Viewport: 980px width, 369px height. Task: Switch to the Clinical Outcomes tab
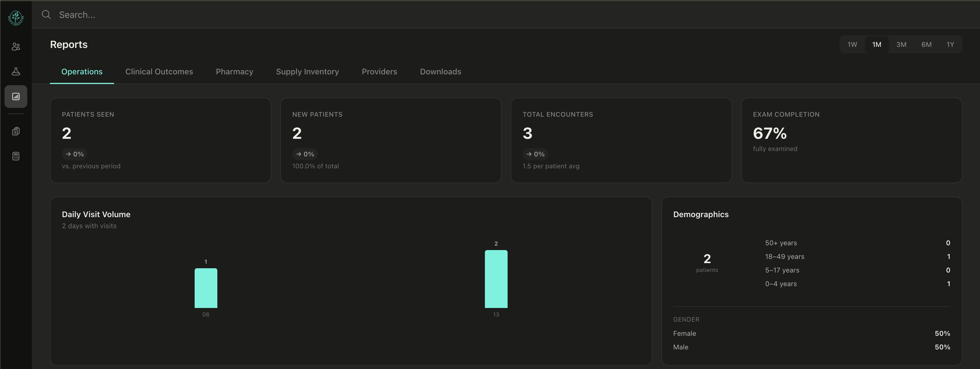(159, 72)
